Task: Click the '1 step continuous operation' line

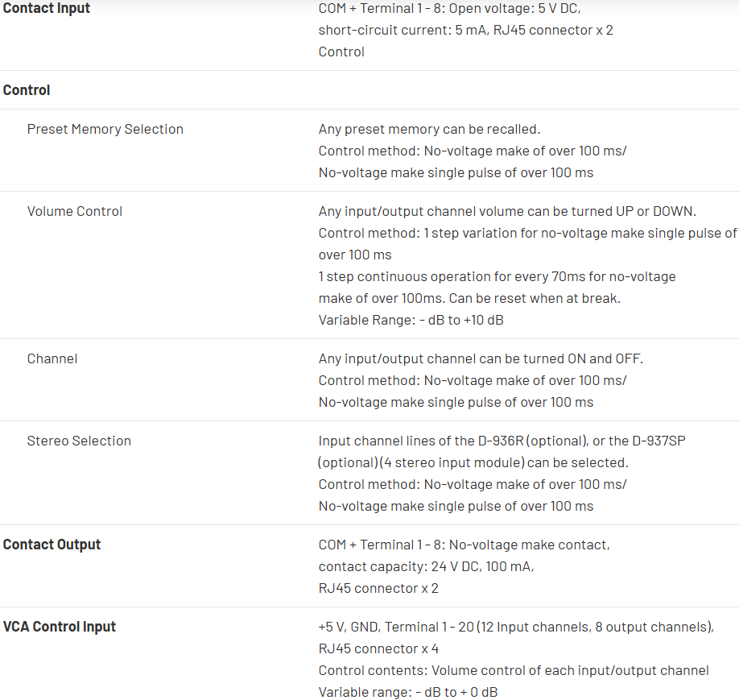Action: [x=497, y=276]
